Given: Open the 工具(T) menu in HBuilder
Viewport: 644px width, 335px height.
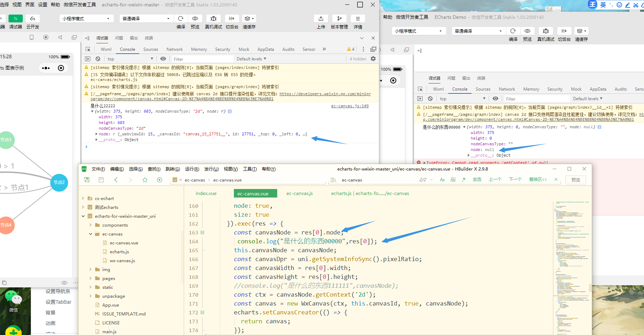Looking at the screenshot, I should click(x=249, y=169).
